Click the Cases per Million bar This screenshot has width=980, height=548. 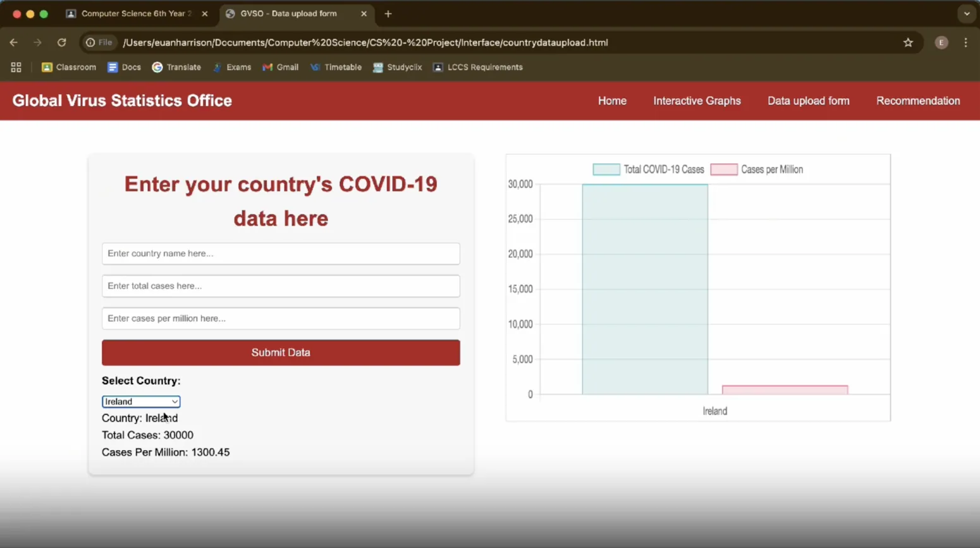pyautogui.click(x=785, y=390)
